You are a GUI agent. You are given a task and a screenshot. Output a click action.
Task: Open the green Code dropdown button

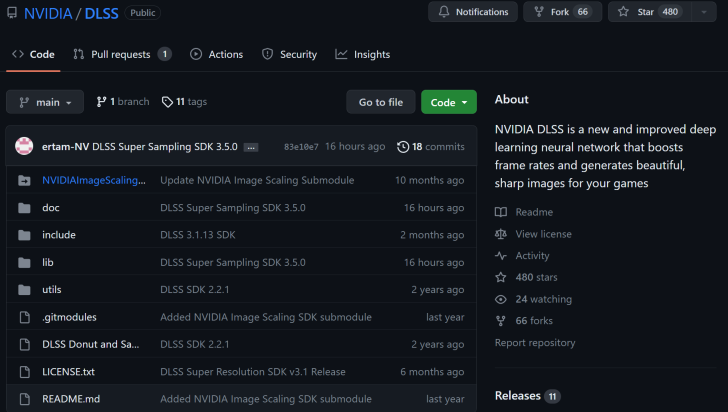[x=448, y=102]
